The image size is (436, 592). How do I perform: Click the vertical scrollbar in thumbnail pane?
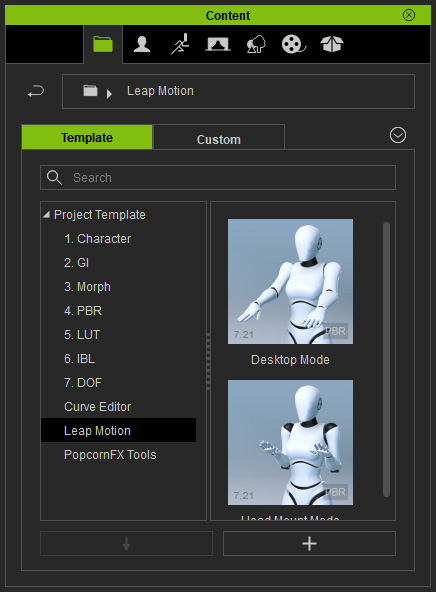[386, 359]
